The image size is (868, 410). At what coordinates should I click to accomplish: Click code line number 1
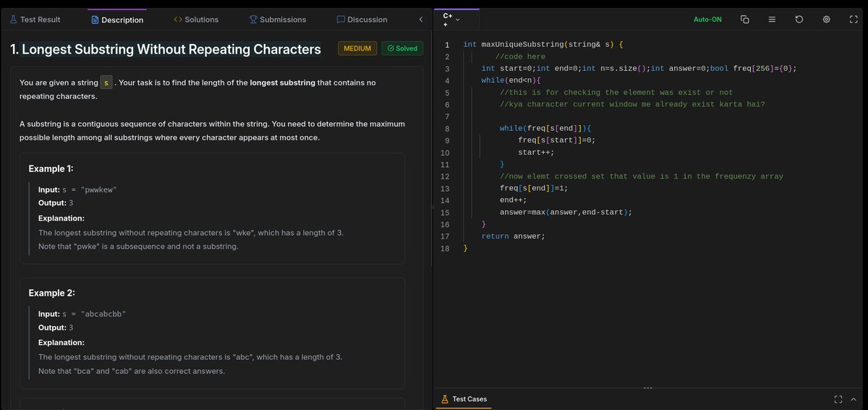(x=447, y=45)
